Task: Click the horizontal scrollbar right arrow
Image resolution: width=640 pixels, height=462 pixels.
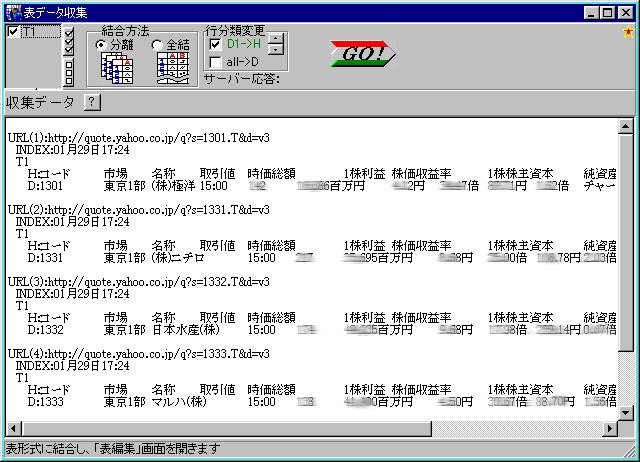Action: coord(610,429)
